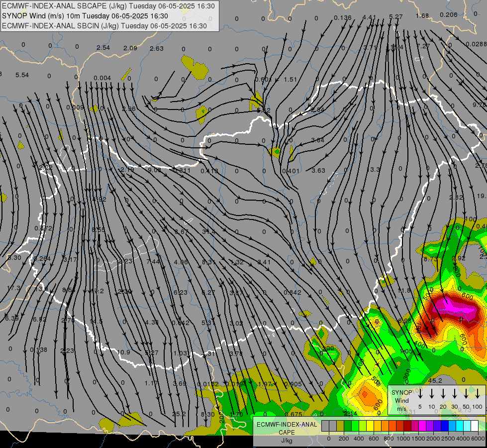Click the SYNOP label in wind legend

[x=401, y=392]
